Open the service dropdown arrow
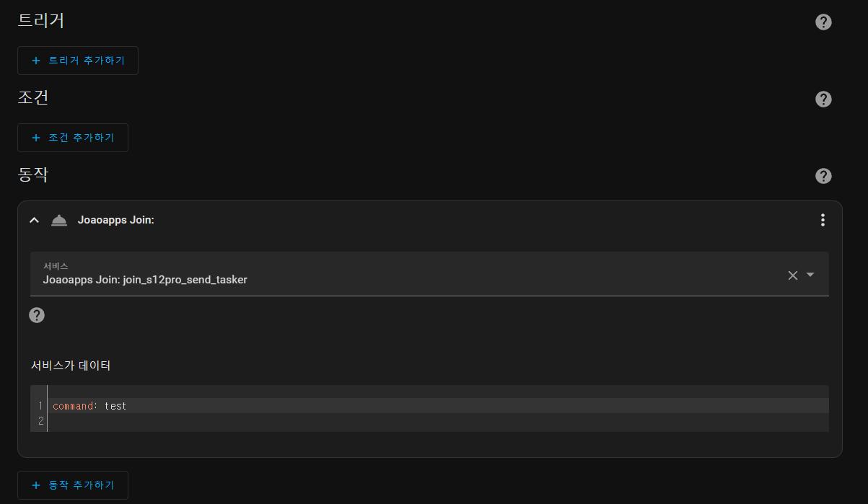The image size is (868, 504). (810, 275)
